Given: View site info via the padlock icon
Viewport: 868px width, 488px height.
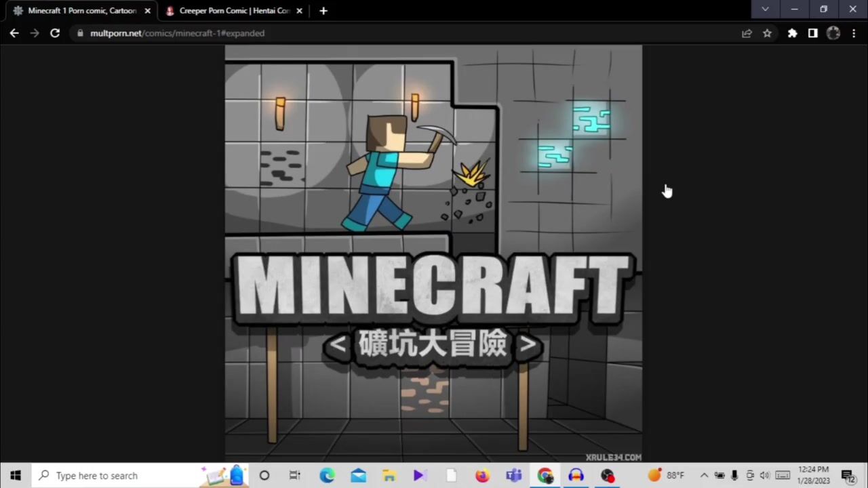Looking at the screenshot, I should [80, 33].
